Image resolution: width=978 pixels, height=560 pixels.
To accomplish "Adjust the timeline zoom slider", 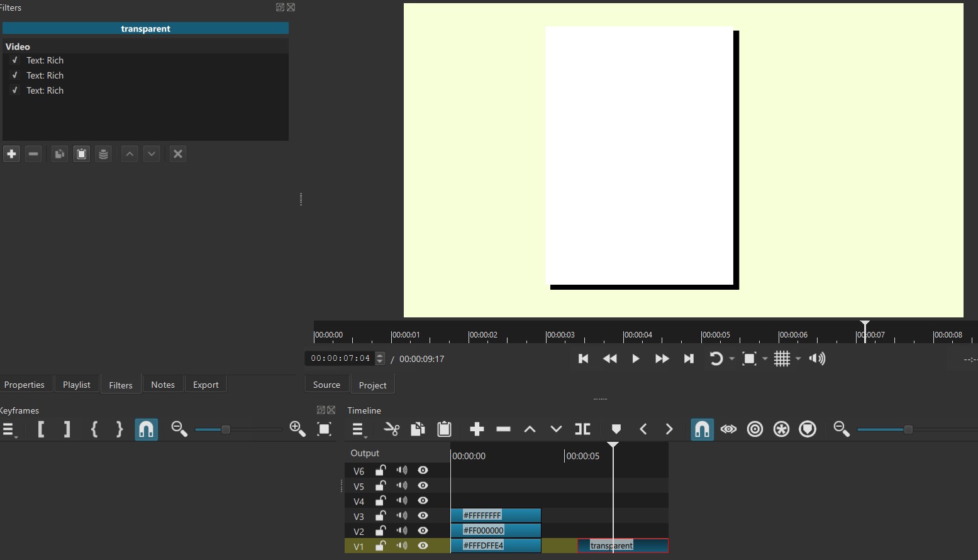I will tap(908, 429).
